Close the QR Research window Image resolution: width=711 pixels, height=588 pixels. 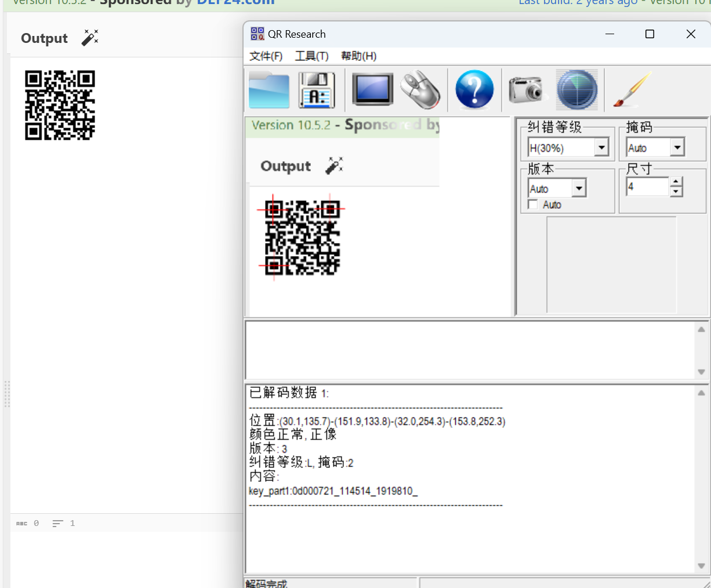coord(691,34)
